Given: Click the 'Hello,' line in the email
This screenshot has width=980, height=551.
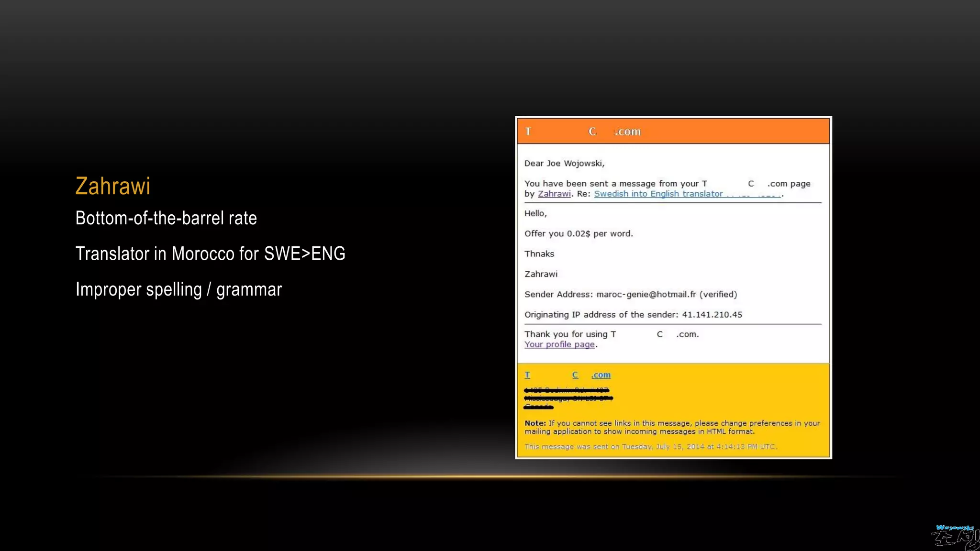Looking at the screenshot, I should point(535,214).
